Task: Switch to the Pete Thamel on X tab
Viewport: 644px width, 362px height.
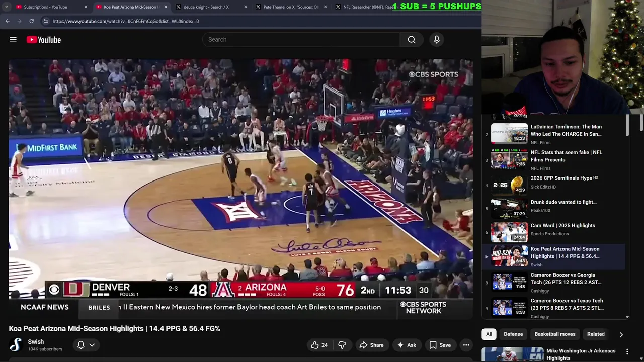Action: point(291,7)
